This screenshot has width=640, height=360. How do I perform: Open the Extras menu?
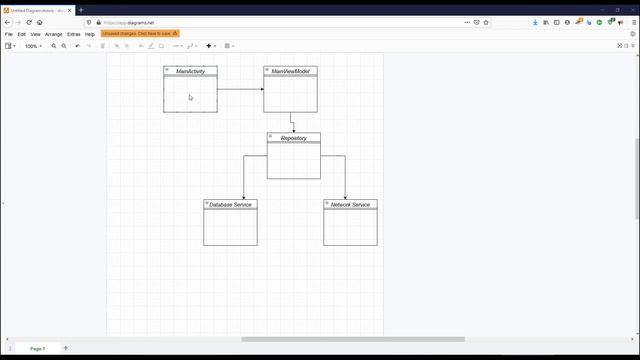73,34
